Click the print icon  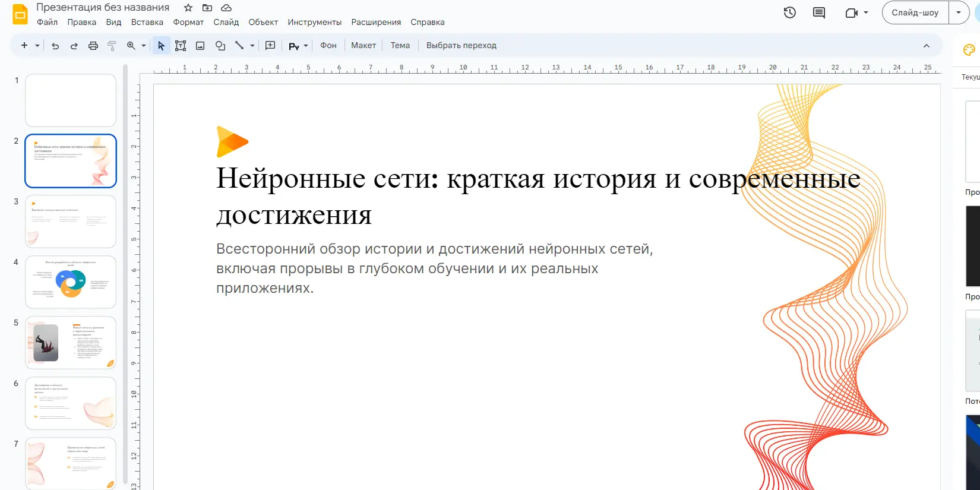tap(93, 46)
